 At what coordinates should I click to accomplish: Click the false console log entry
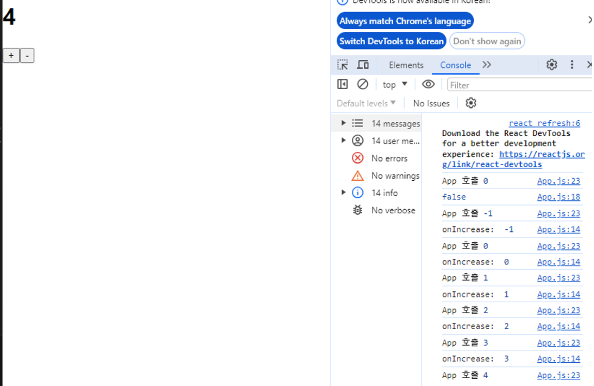coord(454,197)
